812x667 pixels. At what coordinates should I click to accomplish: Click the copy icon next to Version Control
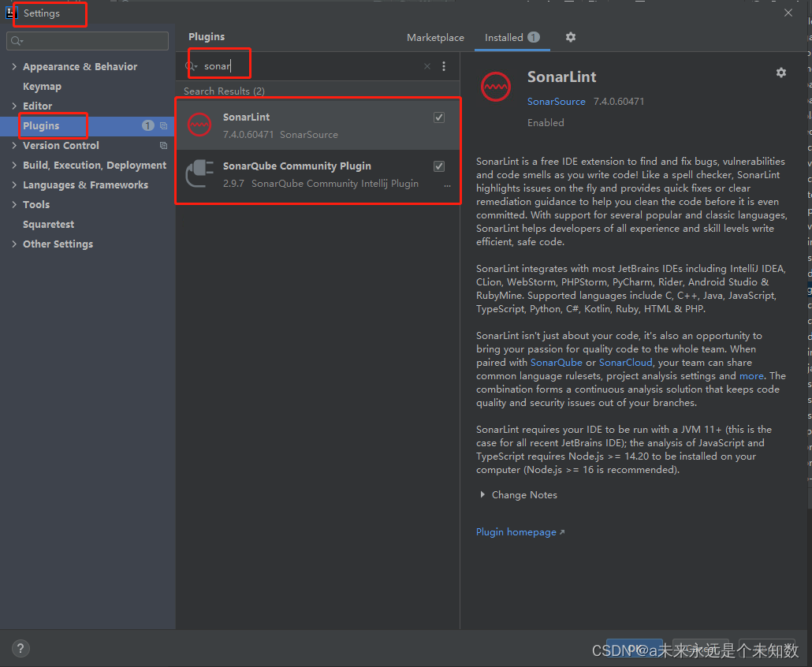coord(163,145)
